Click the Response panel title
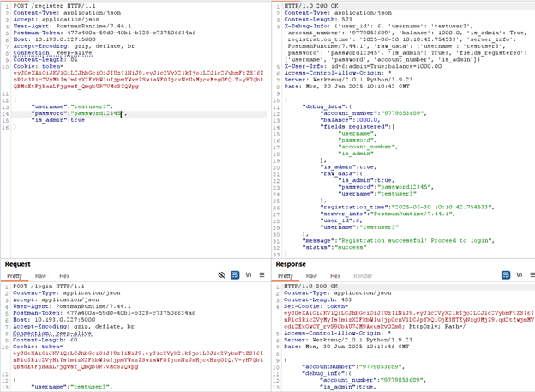 [x=291, y=264]
